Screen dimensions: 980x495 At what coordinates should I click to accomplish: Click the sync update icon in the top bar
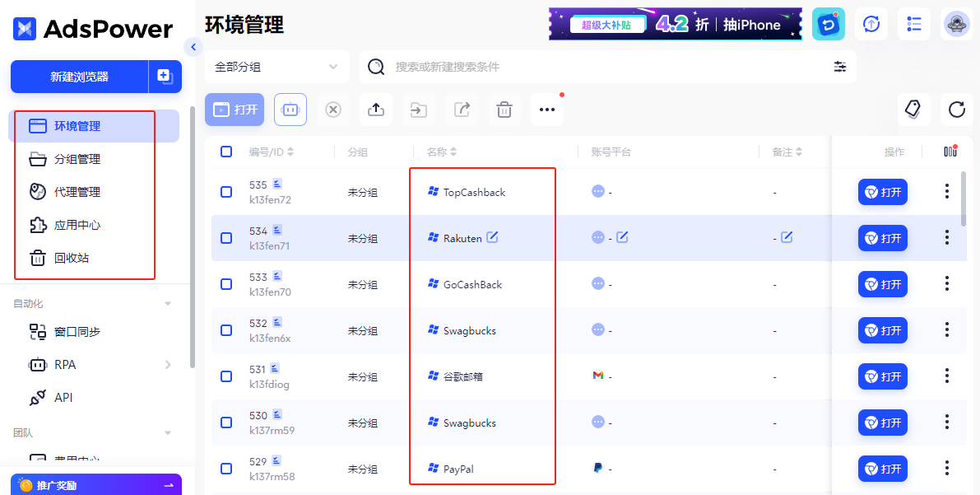pyautogui.click(x=871, y=25)
